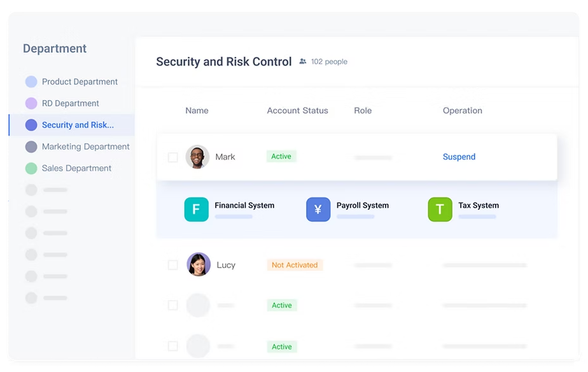Viewport: 588px width, 372px height.
Task: Click the people icon beside 102 people
Action: pos(303,61)
